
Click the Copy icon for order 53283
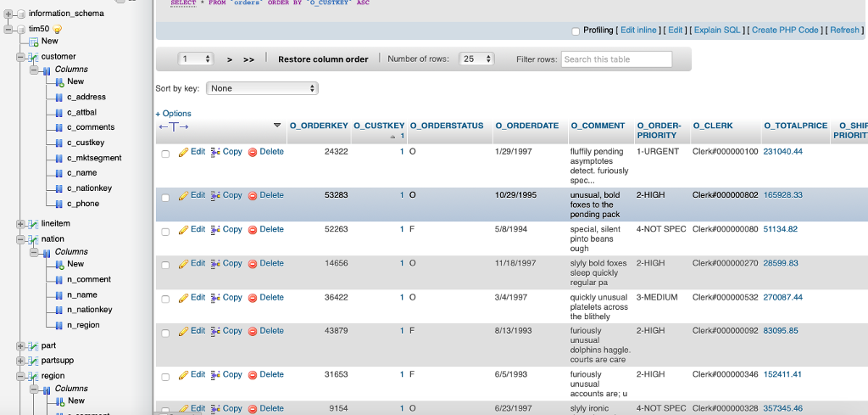pyautogui.click(x=215, y=195)
